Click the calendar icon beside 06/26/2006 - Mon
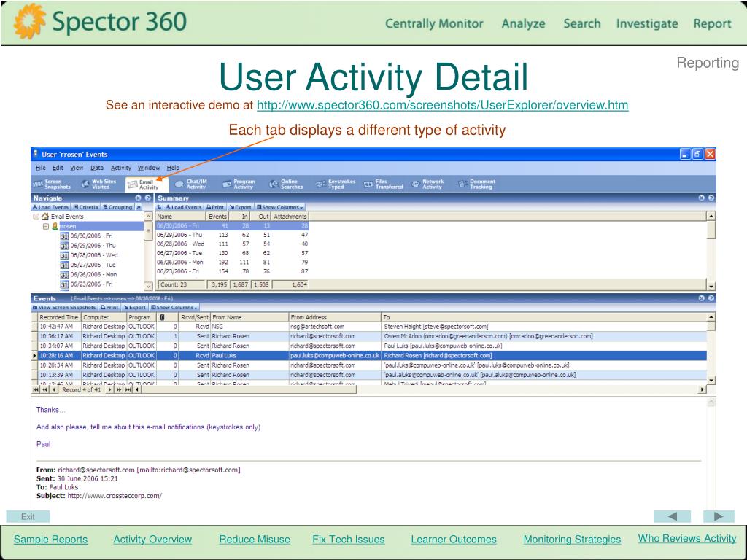The width and height of the screenshot is (747, 560). pos(64,275)
